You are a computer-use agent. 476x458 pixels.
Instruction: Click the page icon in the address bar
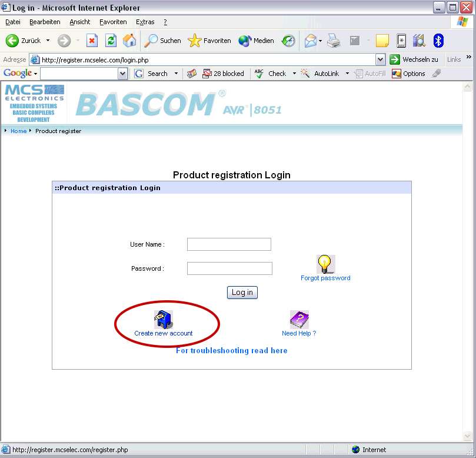point(35,59)
